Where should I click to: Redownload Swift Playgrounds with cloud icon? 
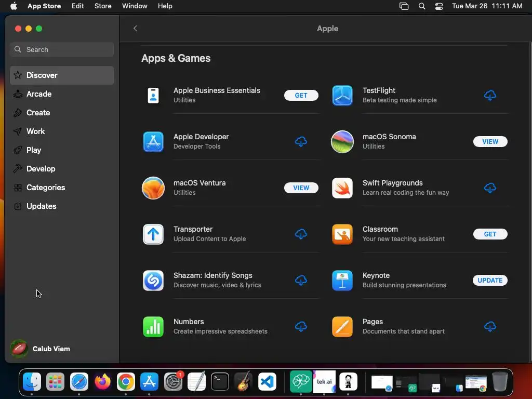click(x=490, y=188)
